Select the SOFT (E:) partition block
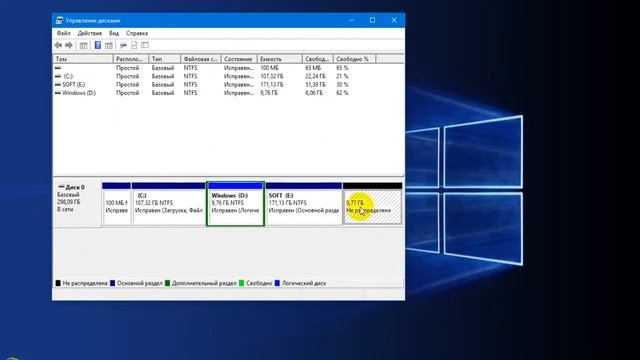Viewport: 640px width, 360px height. tap(304, 203)
